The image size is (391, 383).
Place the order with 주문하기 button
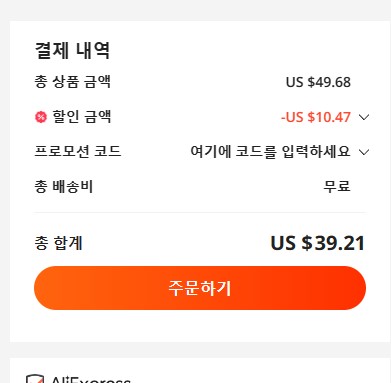(200, 288)
